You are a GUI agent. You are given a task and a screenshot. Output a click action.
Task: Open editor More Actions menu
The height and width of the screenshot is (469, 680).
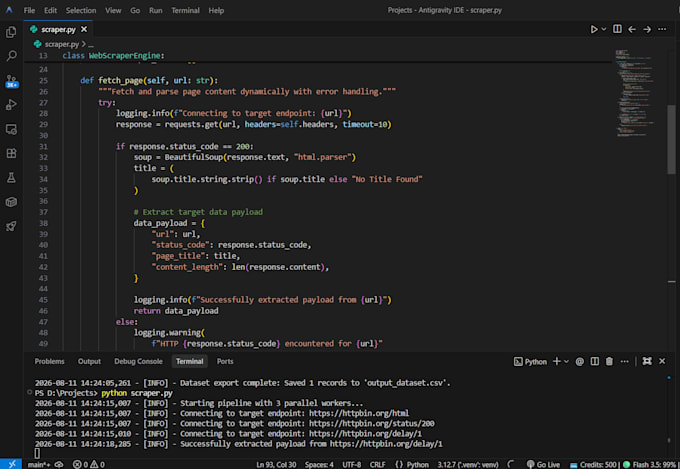point(662,29)
